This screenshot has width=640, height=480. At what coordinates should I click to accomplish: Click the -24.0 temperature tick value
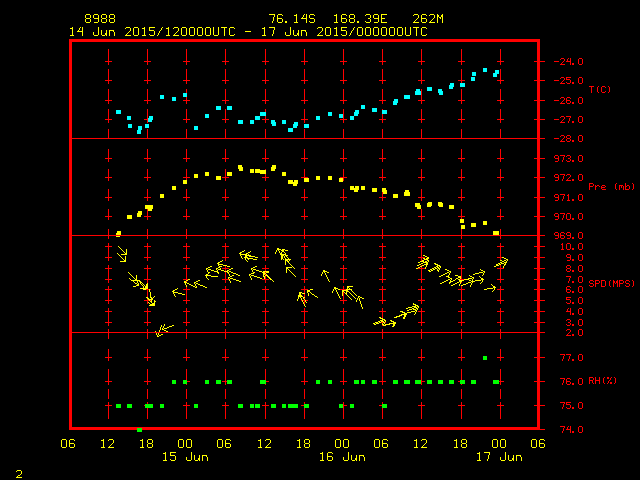(x=568, y=62)
